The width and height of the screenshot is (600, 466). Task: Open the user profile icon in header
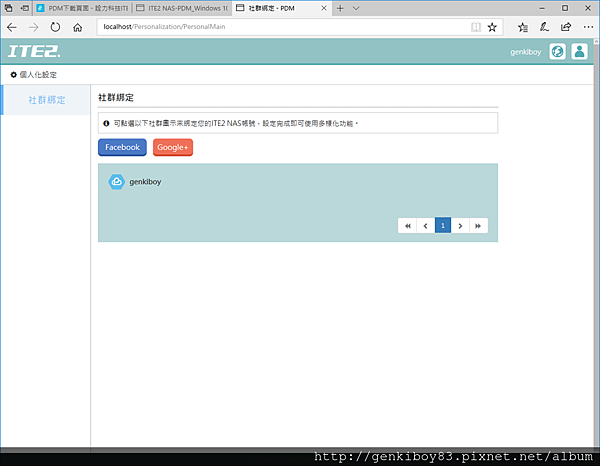click(x=579, y=51)
